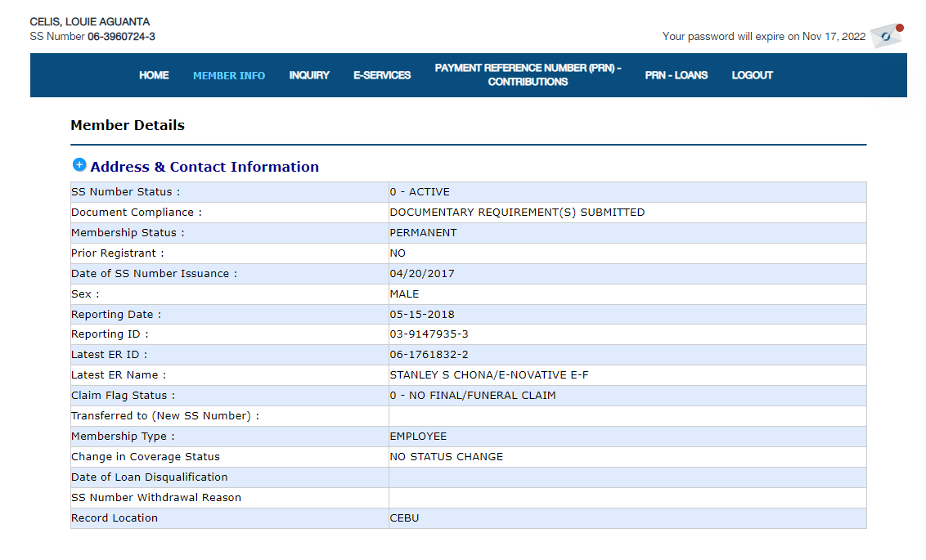Open the PRN - LOANS menu
926x560 pixels.
coord(676,75)
